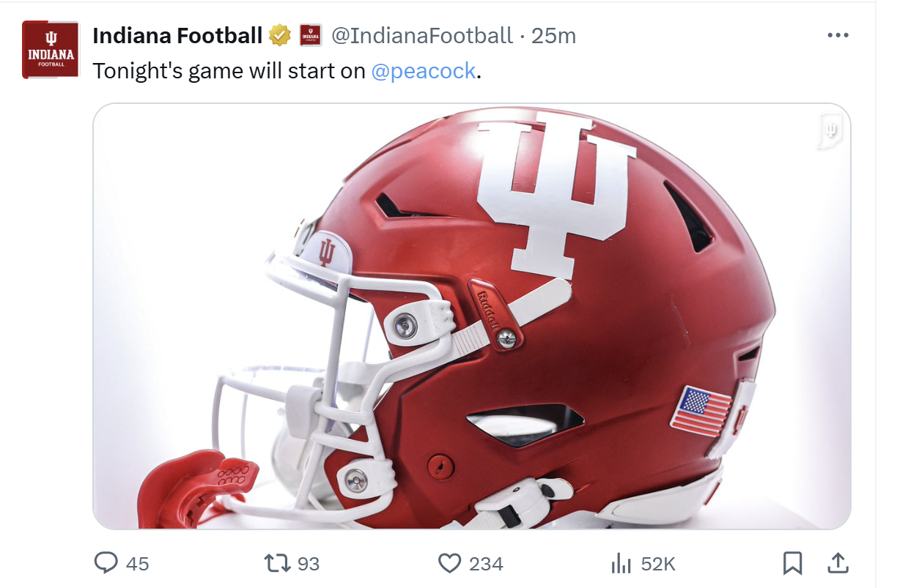Click the 45 replies count
Image resolution: width=897 pixels, height=588 pixels.
point(137,564)
